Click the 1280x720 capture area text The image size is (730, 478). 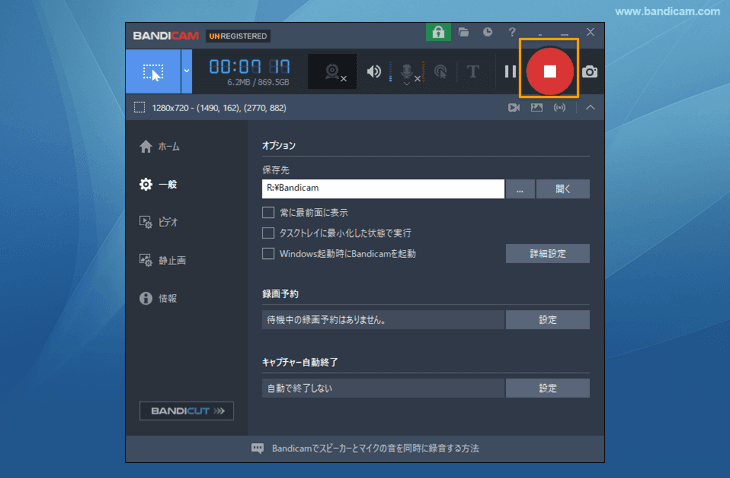click(219, 108)
